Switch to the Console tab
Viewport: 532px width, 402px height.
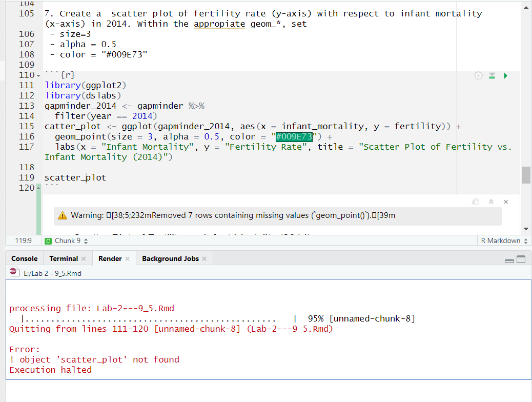[25, 259]
